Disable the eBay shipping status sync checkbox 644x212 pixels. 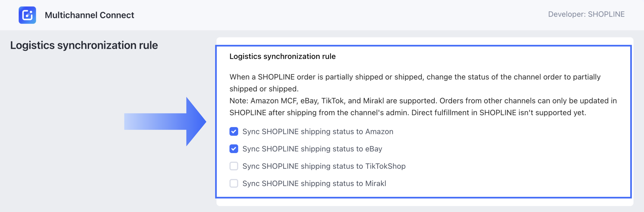pos(234,149)
